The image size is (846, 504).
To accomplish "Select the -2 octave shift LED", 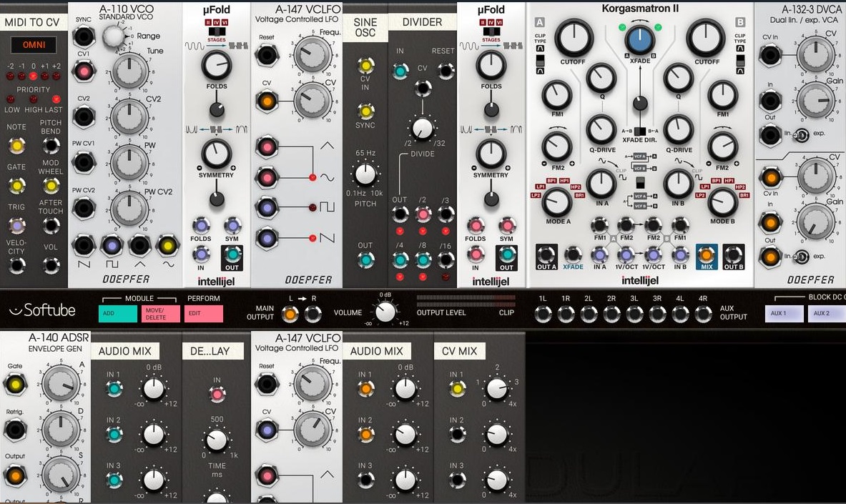I will 10,76.
